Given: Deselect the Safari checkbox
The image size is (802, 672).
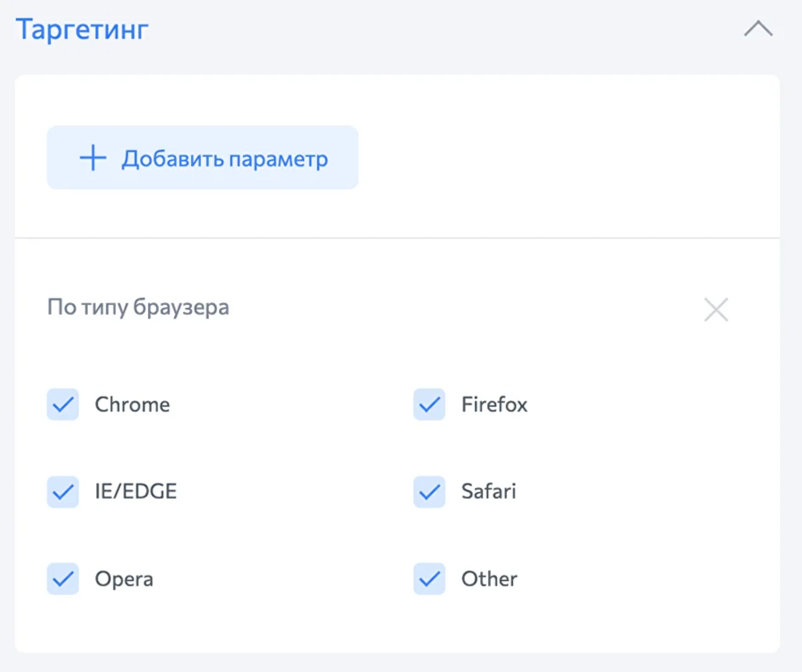Looking at the screenshot, I should pyautogui.click(x=429, y=492).
